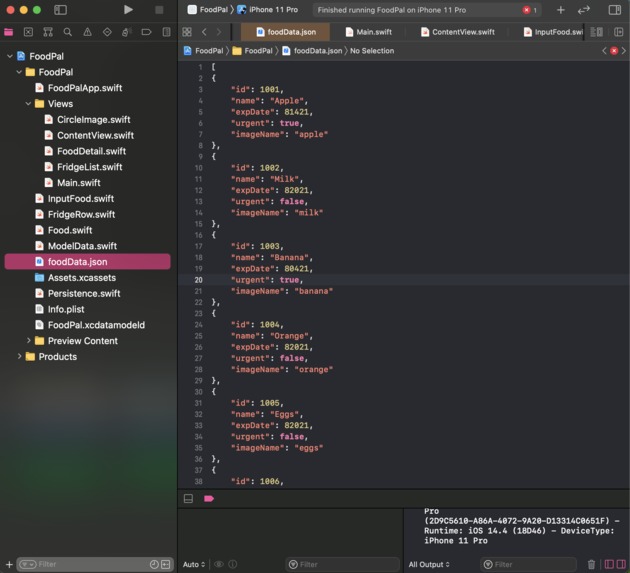Add an editor on the right

tap(618, 32)
